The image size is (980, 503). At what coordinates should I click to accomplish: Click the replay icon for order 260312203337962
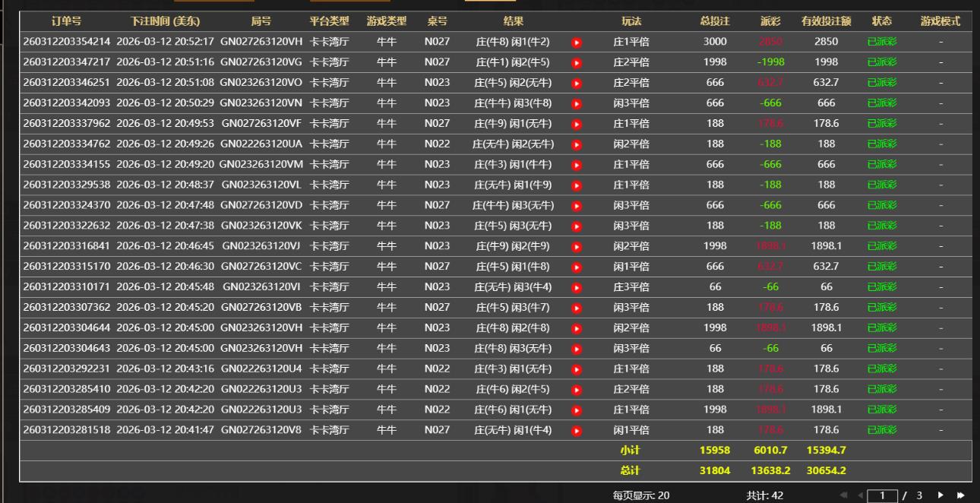(x=576, y=124)
